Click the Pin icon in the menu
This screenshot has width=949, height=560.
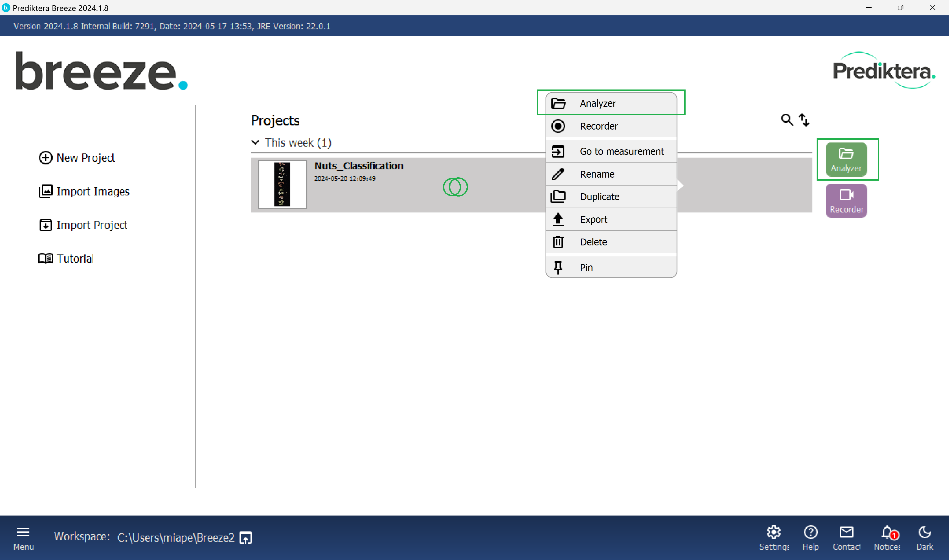pos(559,267)
